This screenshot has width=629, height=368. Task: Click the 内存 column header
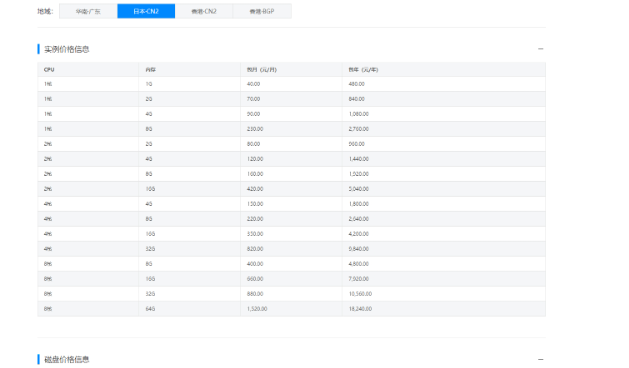pyautogui.click(x=150, y=69)
